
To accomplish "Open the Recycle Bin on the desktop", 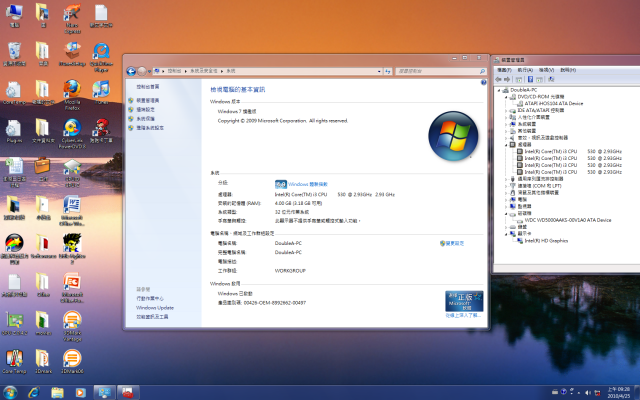I will 14,54.
